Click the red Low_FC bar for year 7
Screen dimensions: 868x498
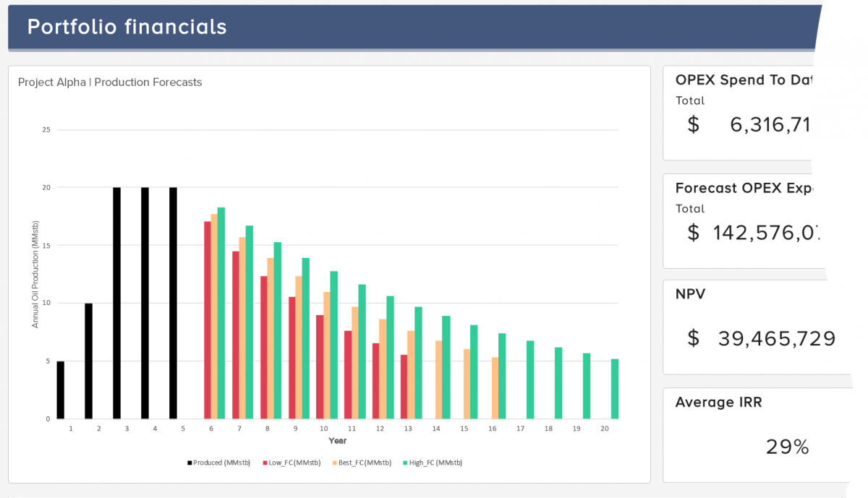[236, 335]
